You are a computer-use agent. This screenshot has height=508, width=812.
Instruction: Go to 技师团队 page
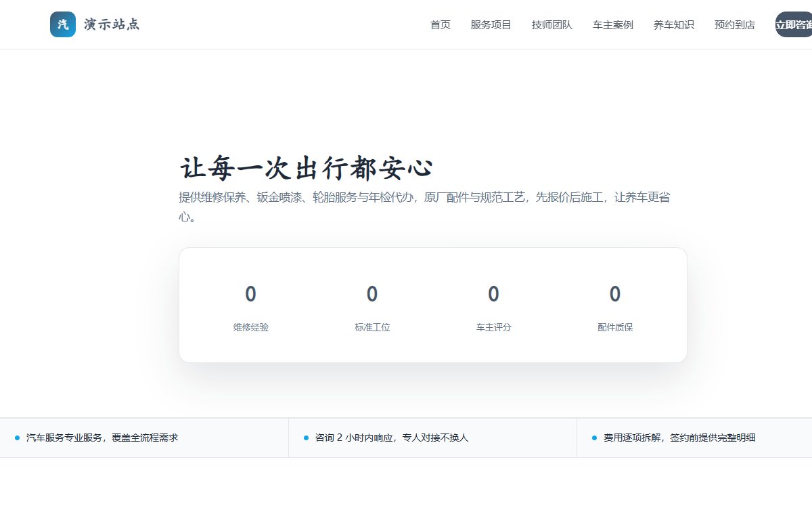click(x=552, y=25)
